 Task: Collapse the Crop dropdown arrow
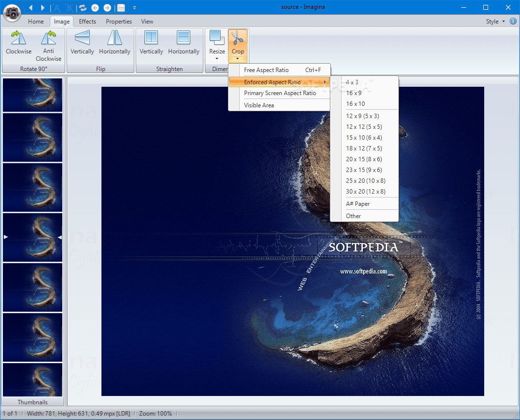(238, 59)
